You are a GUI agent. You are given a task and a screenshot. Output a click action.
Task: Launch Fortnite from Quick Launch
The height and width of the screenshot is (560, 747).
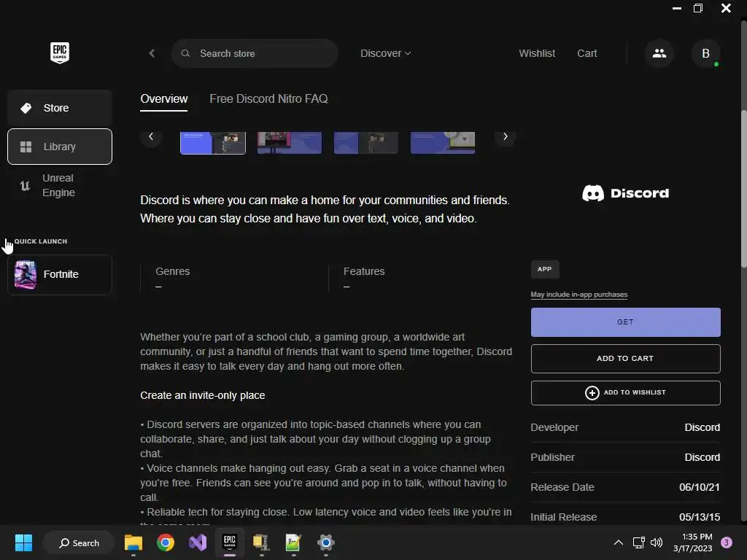(x=60, y=275)
